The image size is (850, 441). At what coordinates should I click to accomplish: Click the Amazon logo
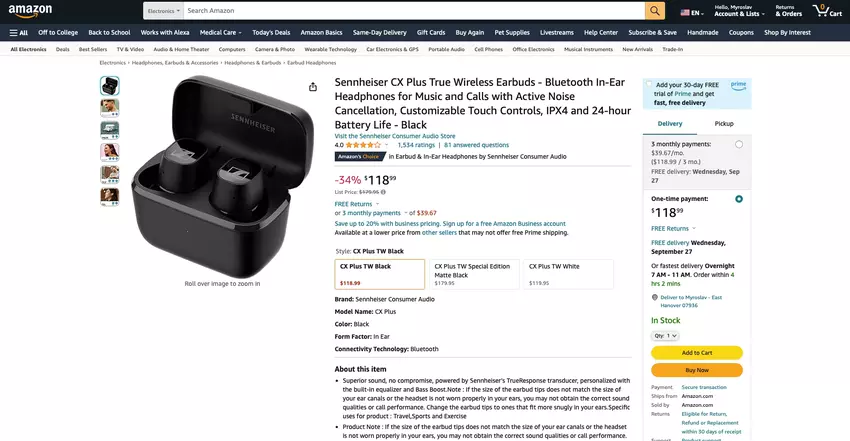30,11
